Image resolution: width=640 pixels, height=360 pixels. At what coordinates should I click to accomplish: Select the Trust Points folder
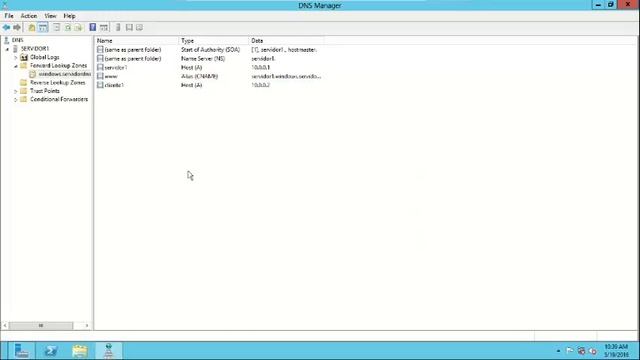(45, 91)
